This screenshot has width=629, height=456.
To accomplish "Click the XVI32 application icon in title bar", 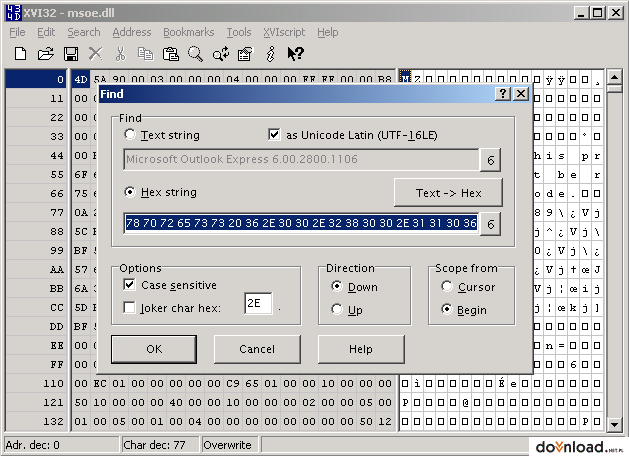I will 14,12.
